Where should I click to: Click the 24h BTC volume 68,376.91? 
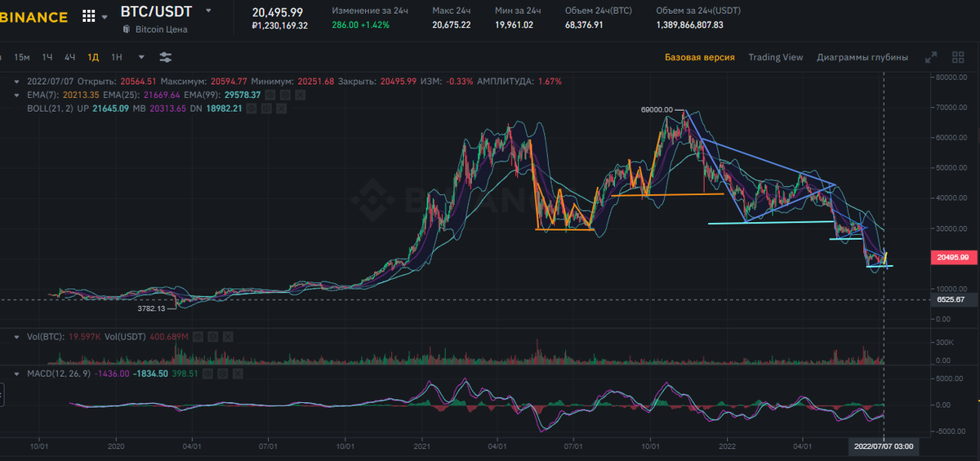(584, 25)
